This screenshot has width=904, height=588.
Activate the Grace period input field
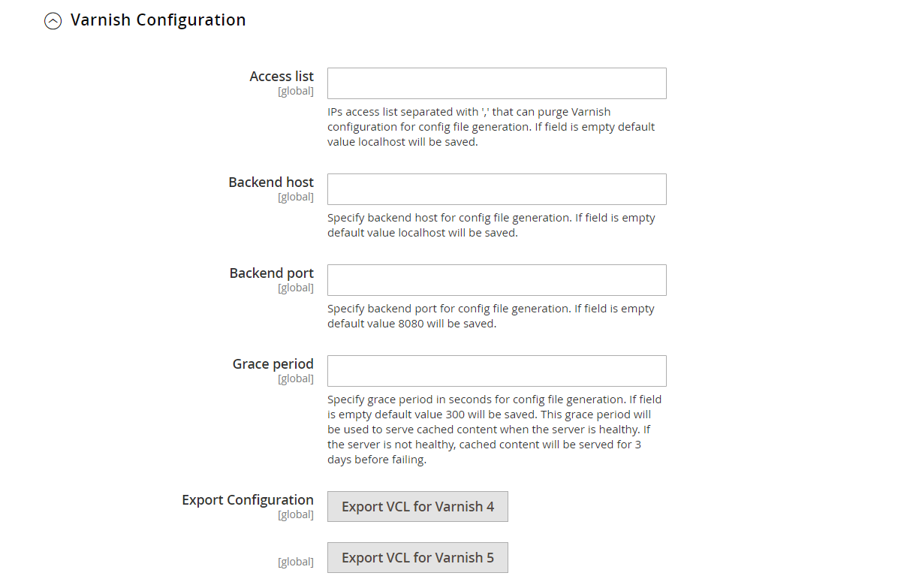(x=497, y=371)
